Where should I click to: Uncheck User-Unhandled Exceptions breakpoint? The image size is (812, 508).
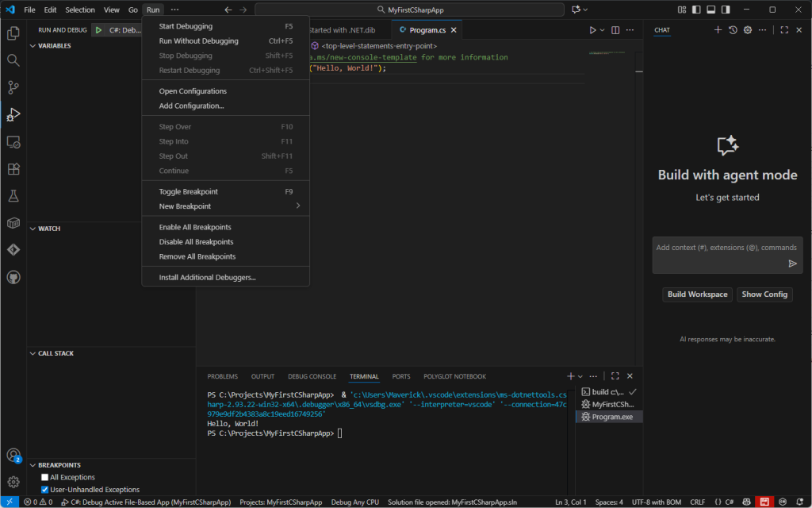coord(44,490)
